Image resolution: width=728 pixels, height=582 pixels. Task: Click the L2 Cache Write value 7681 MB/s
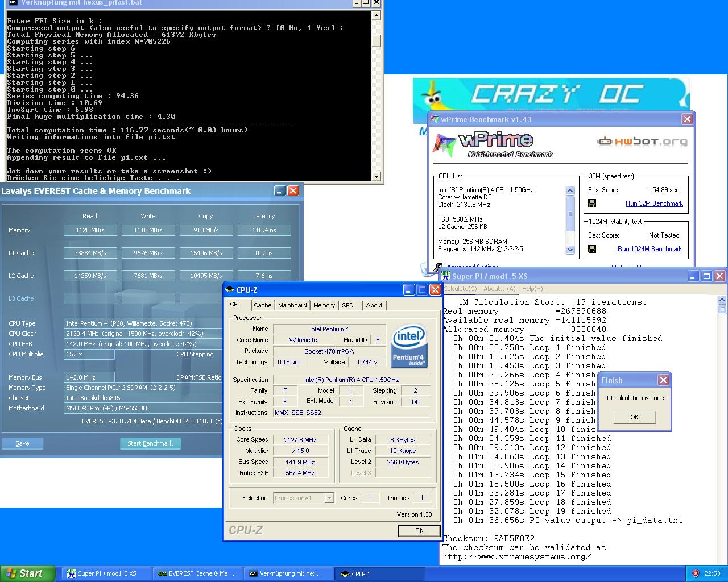coord(148,276)
